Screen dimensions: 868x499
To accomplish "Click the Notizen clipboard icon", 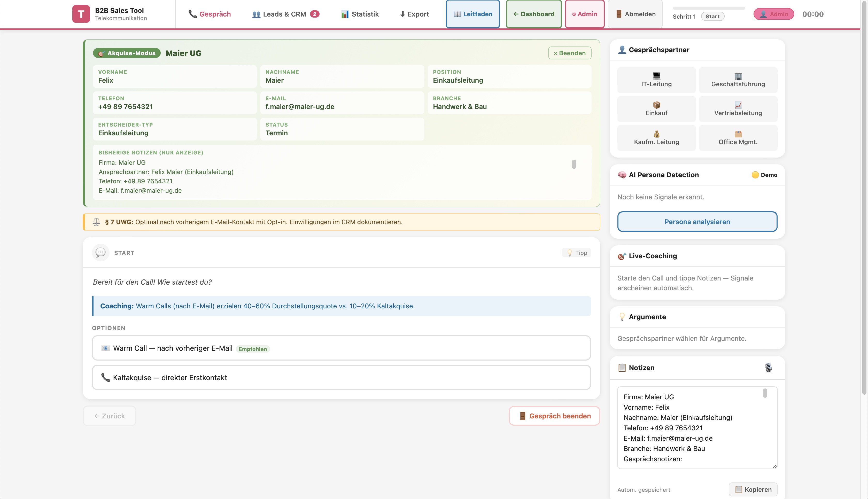I will tap(622, 368).
